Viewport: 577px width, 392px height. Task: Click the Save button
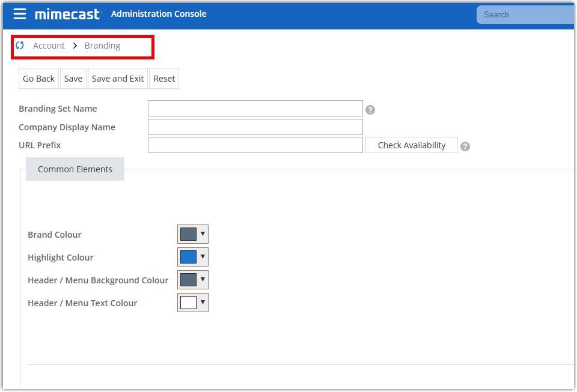[73, 79]
